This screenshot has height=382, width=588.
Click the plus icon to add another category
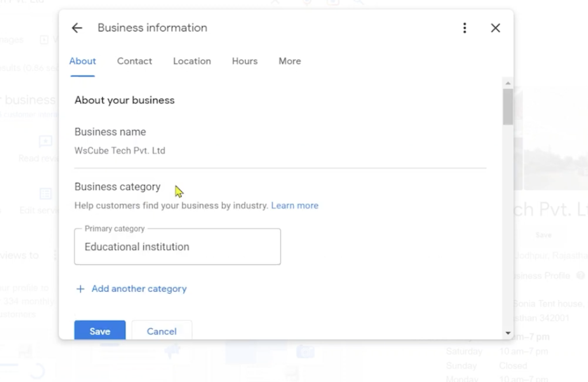[x=80, y=289]
